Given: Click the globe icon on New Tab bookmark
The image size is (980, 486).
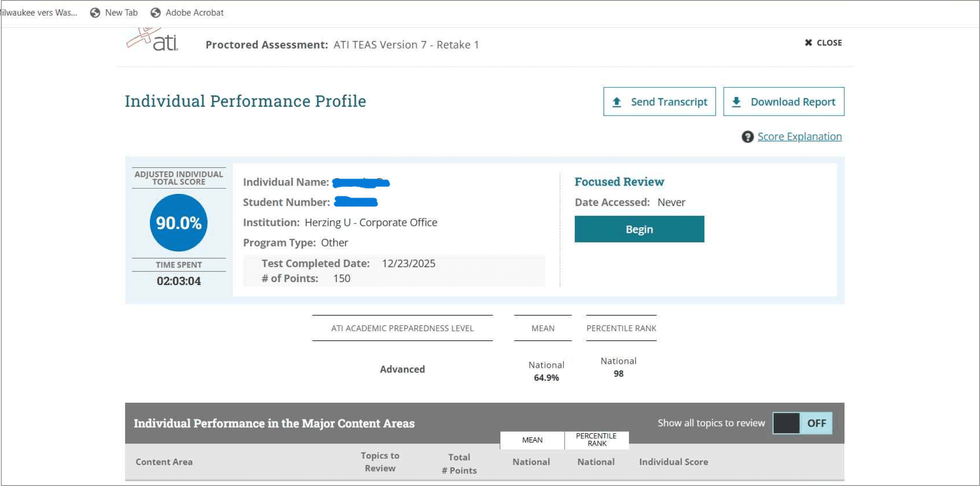Looking at the screenshot, I should tap(95, 13).
